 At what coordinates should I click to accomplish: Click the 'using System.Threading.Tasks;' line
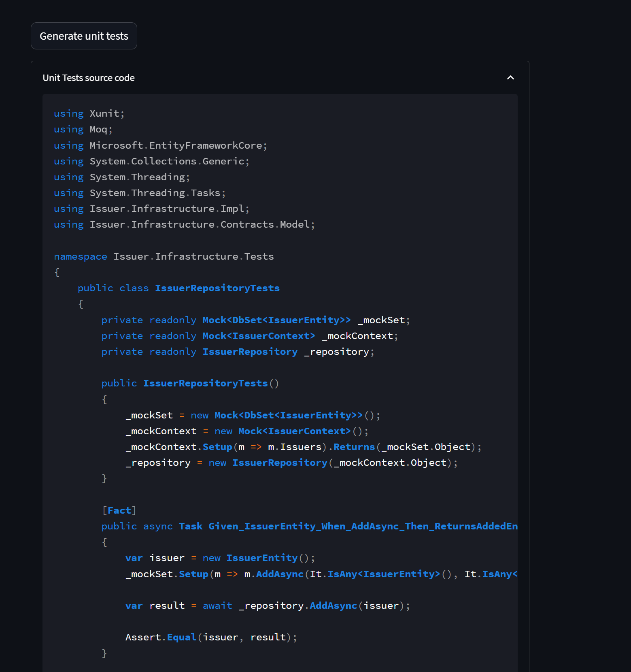tap(140, 193)
